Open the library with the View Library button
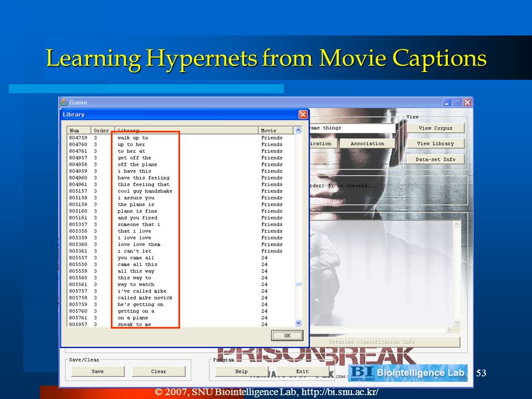532x399 pixels. point(436,144)
